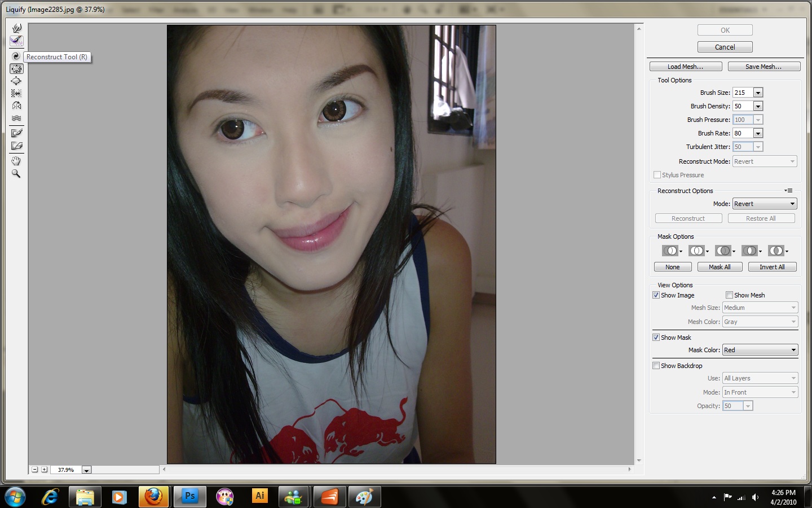Click the zoom in plus button
Viewport: 812px width, 508px height.
point(45,470)
